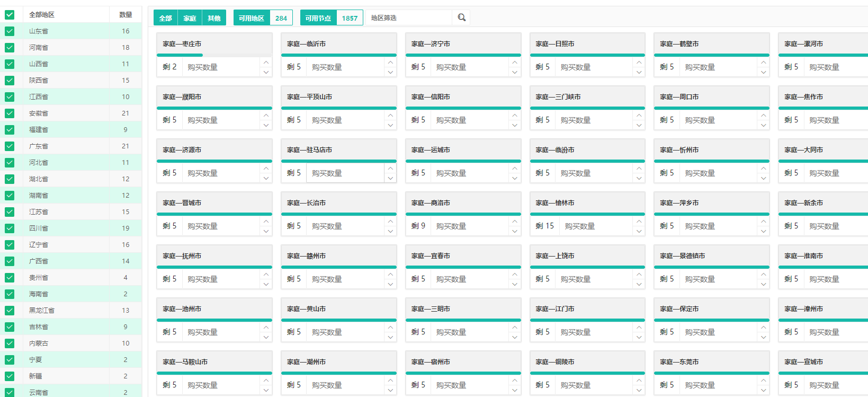This screenshot has height=397, width=868.
Task: Click the 家庭—黄山市 card header
Action: click(338, 309)
